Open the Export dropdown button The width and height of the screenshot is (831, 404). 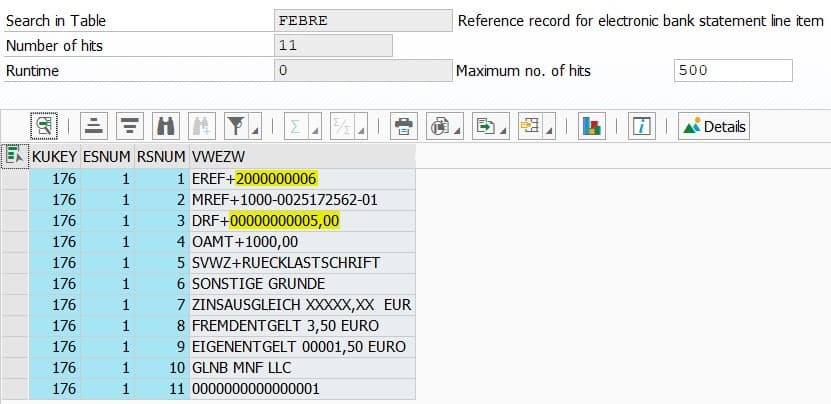pyautogui.click(x=491, y=126)
